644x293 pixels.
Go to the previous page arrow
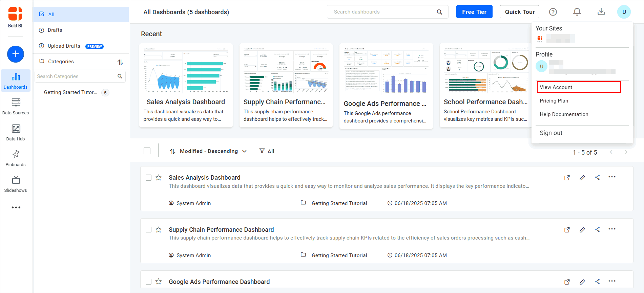point(611,152)
